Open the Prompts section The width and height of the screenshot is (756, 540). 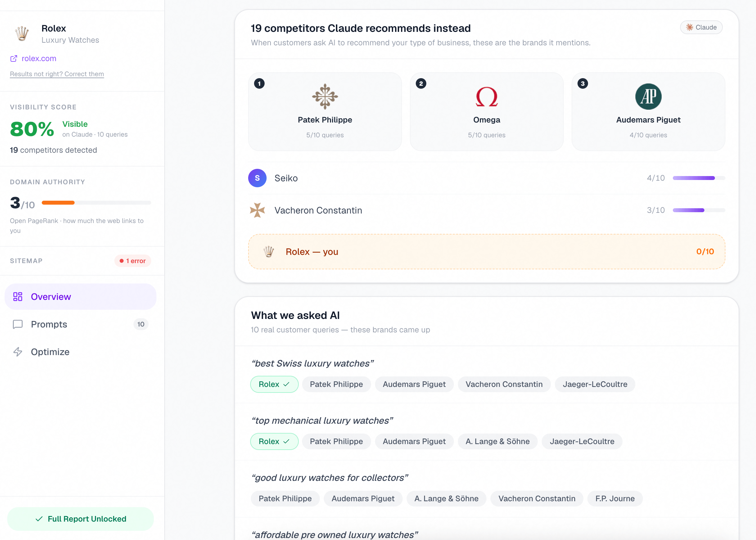81,324
